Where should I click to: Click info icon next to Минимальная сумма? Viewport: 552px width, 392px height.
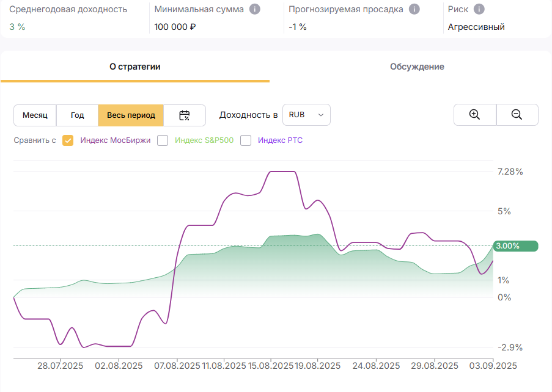(255, 9)
